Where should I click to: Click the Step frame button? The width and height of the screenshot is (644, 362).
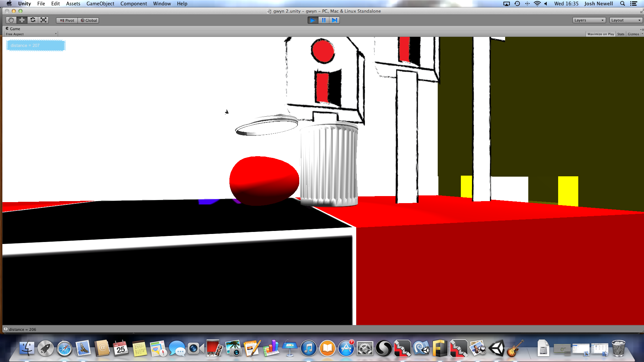334,20
